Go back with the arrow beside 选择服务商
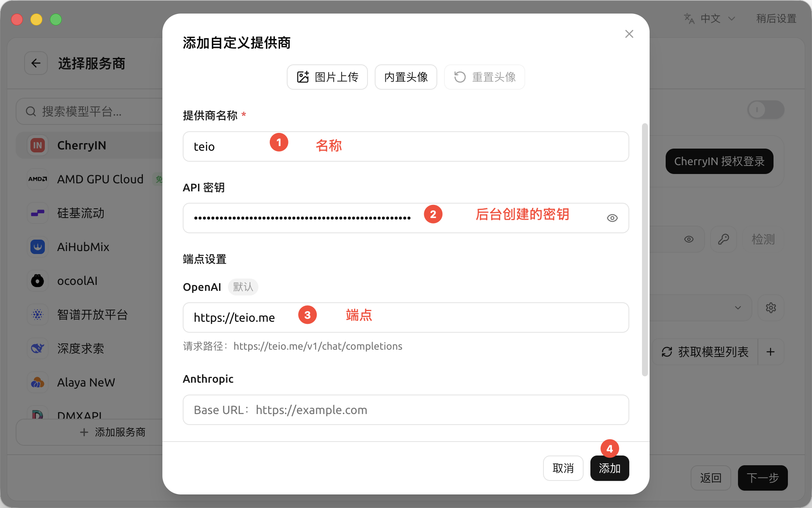 (36, 63)
